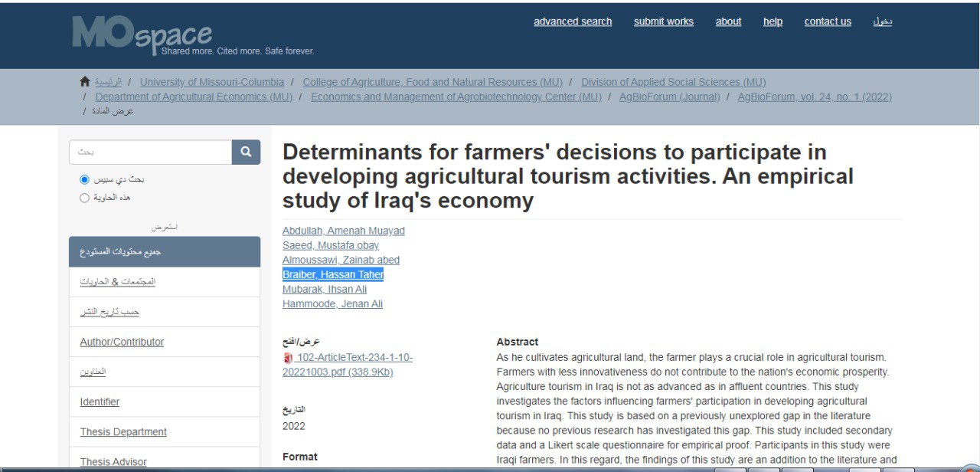Open the Identifier browse option
This screenshot has height=472, width=980.
(x=100, y=402)
